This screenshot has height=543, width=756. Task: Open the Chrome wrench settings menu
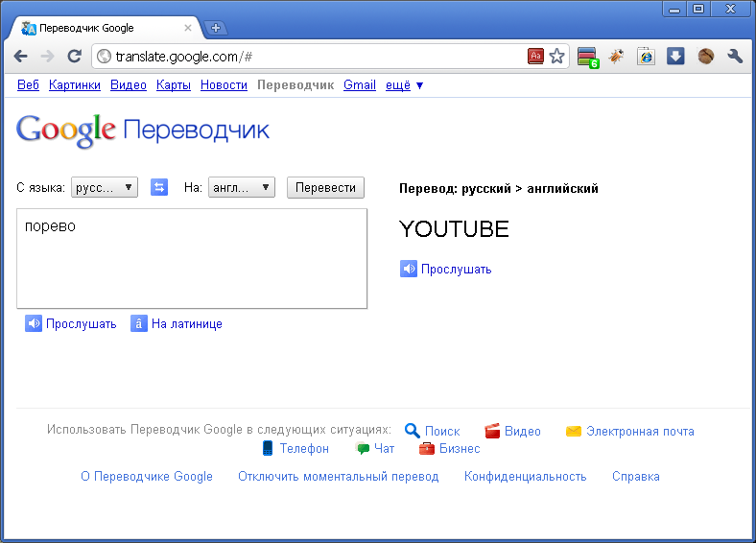tap(735, 57)
